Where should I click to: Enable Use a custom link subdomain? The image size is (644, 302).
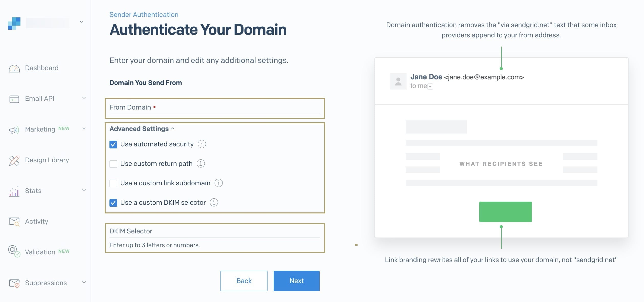(x=113, y=183)
